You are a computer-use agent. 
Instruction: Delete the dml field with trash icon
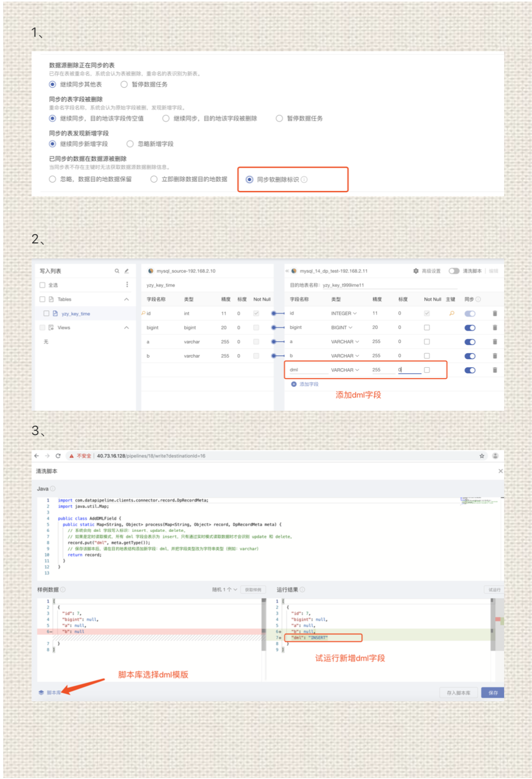[x=495, y=370]
